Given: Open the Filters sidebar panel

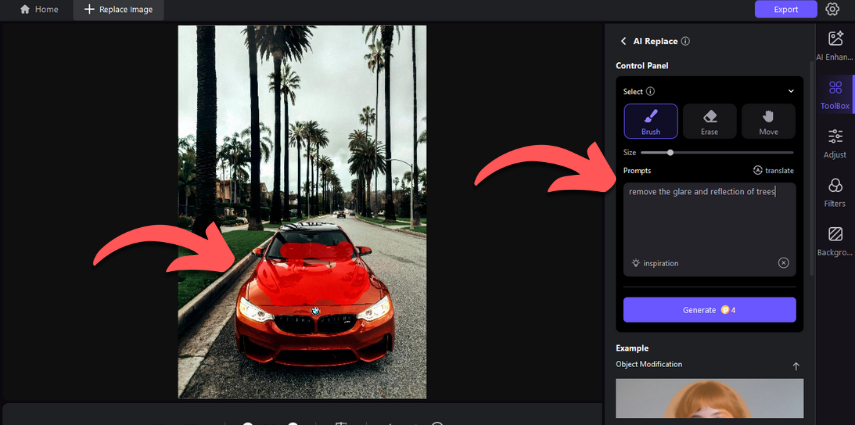Looking at the screenshot, I should click(x=835, y=193).
